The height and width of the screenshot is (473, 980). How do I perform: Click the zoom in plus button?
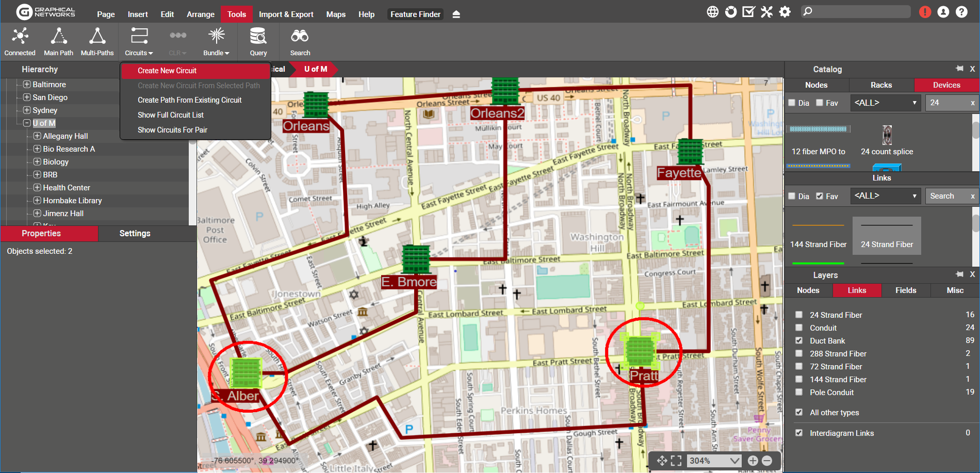753,461
